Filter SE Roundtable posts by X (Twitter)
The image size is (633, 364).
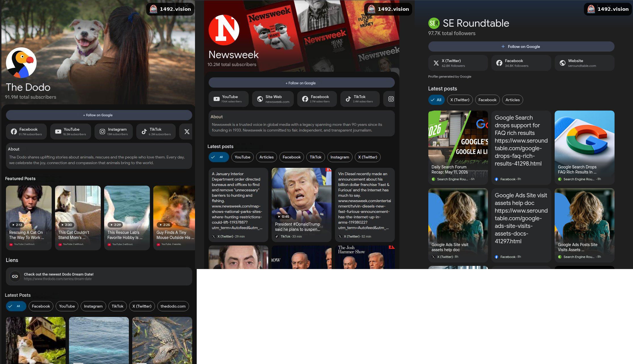coord(460,100)
